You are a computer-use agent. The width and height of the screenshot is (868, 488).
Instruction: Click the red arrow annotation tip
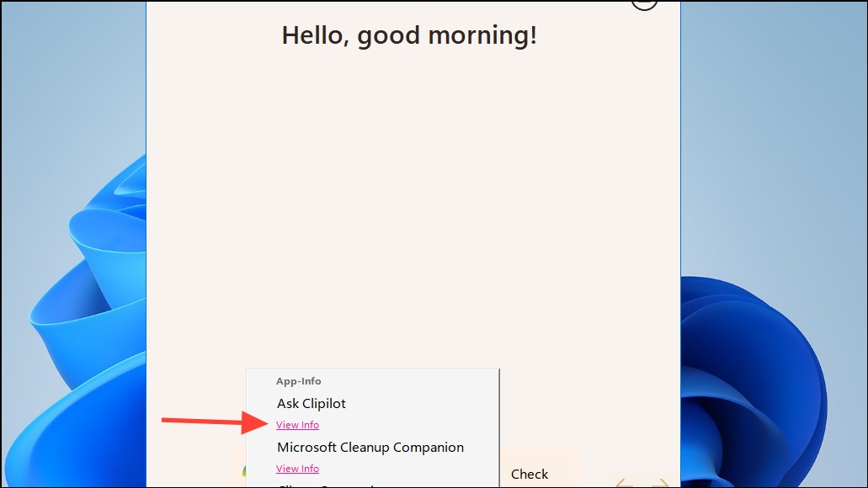(264, 423)
